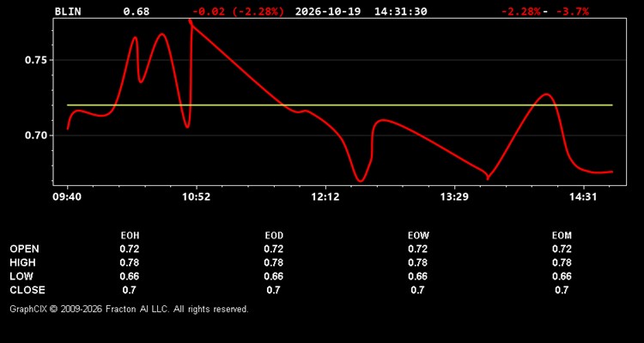Click the EOH low value 0.66
644x343 pixels.
(130, 276)
